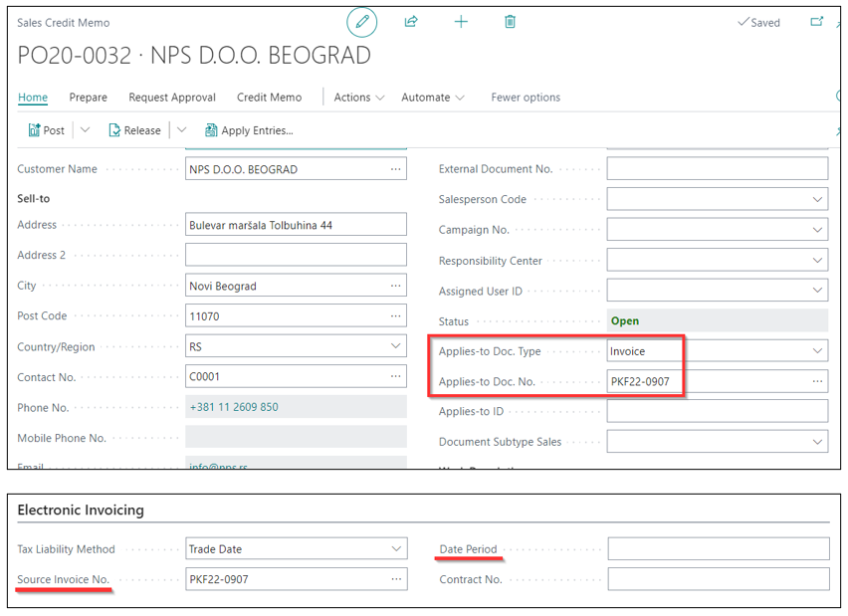Click the Address field
The image size is (848, 616).
296,225
